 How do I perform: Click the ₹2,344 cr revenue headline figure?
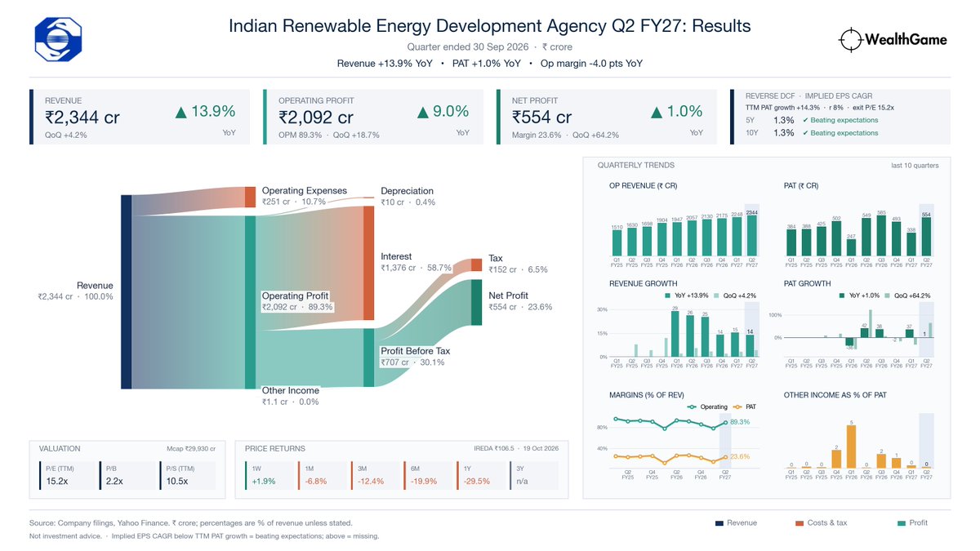tap(82, 118)
